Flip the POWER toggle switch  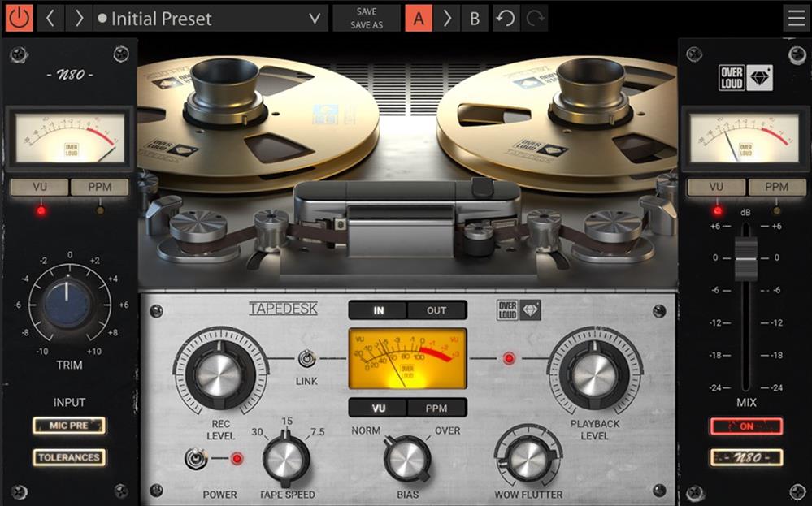(x=196, y=458)
